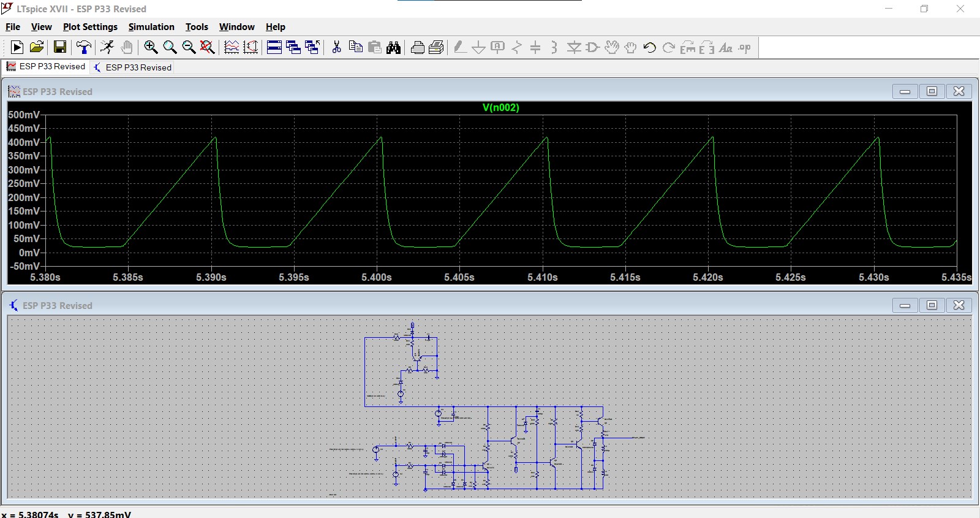Select the Draw Wire pencil tool
The height and width of the screenshot is (518, 980).
460,47
